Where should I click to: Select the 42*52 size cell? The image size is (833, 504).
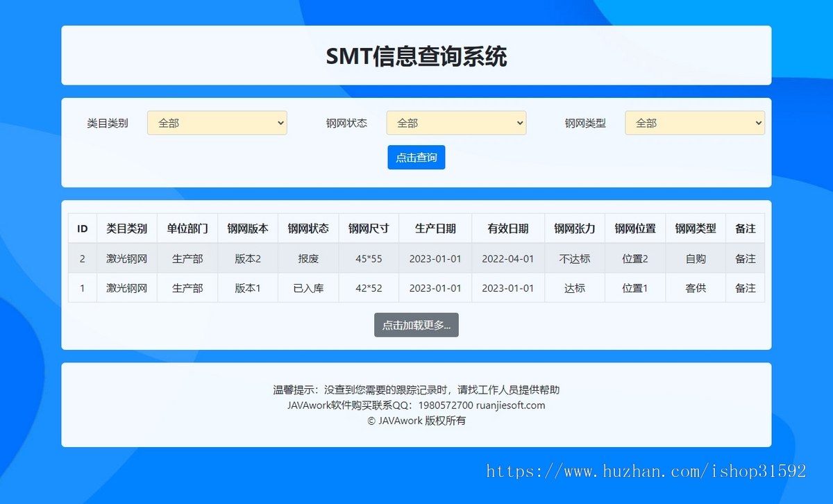point(369,287)
